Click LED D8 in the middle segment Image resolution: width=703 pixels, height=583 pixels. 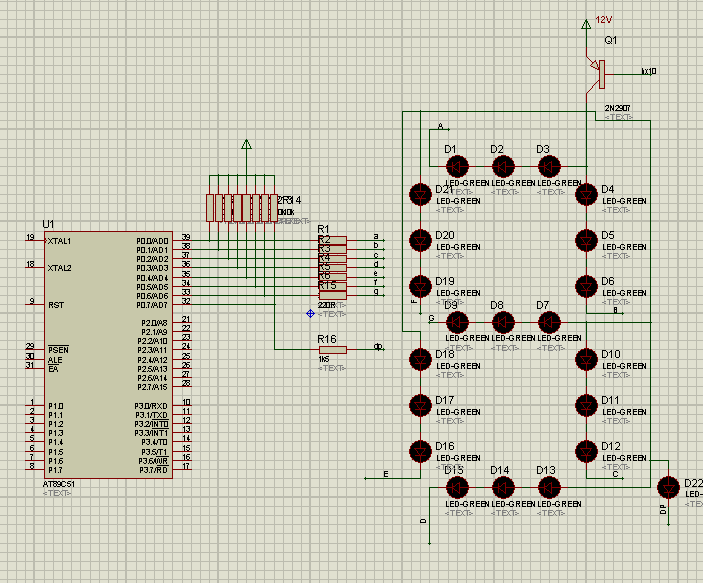[x=503, y=322]
